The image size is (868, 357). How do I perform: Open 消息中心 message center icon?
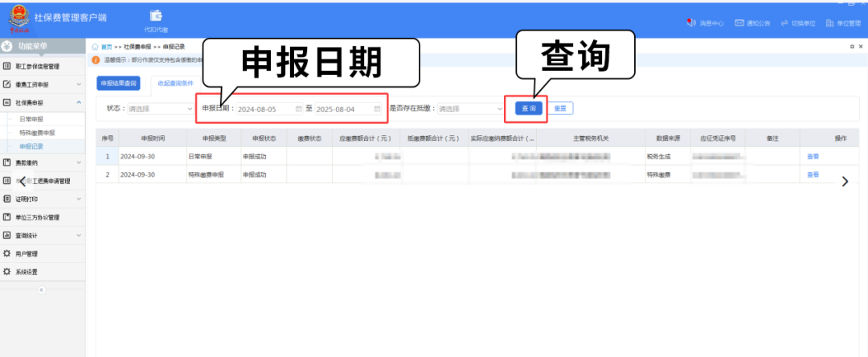(x=691, y=23)
